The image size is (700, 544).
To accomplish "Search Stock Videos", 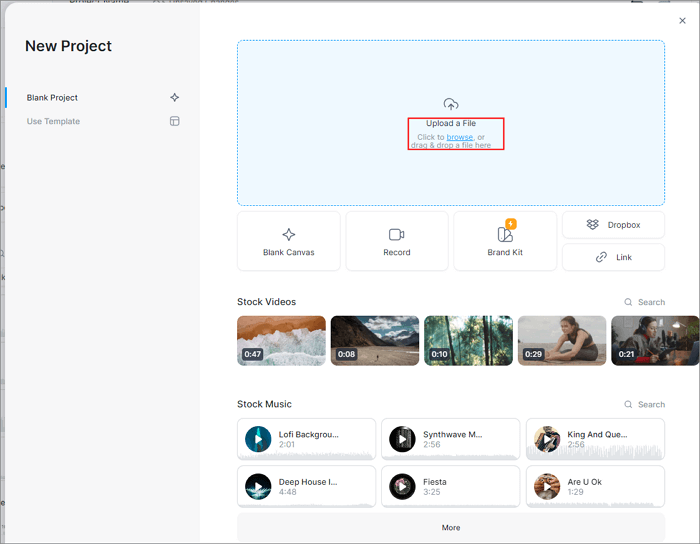I will (x=645, y=302).
